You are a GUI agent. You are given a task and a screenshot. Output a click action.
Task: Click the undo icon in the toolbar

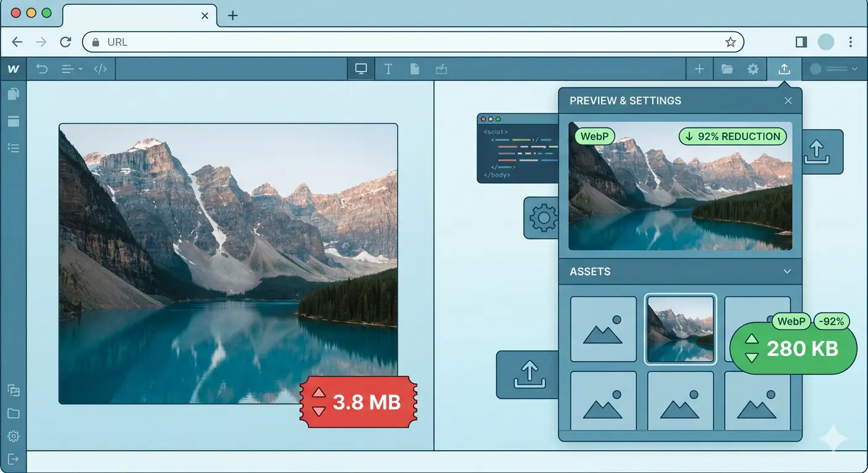pos(42,69)
